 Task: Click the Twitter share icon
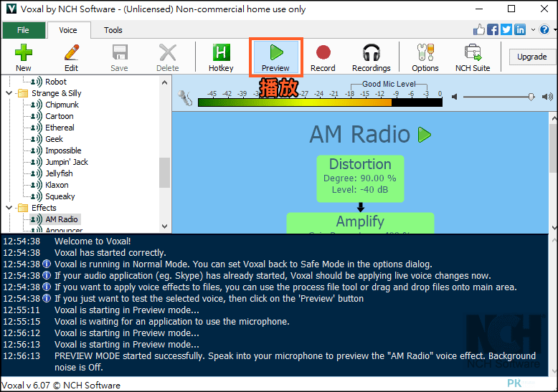point(506,29)
